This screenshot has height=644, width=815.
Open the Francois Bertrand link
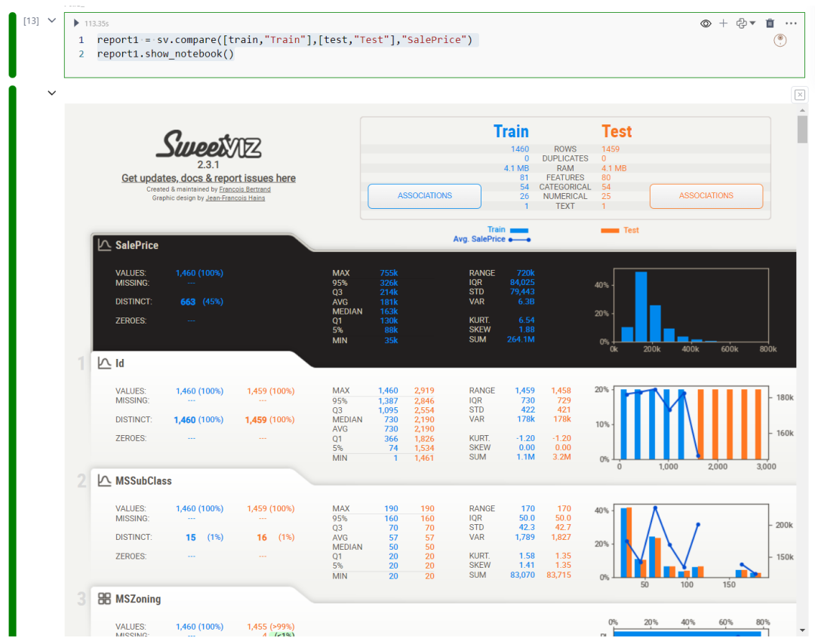(x=244, y=189)
